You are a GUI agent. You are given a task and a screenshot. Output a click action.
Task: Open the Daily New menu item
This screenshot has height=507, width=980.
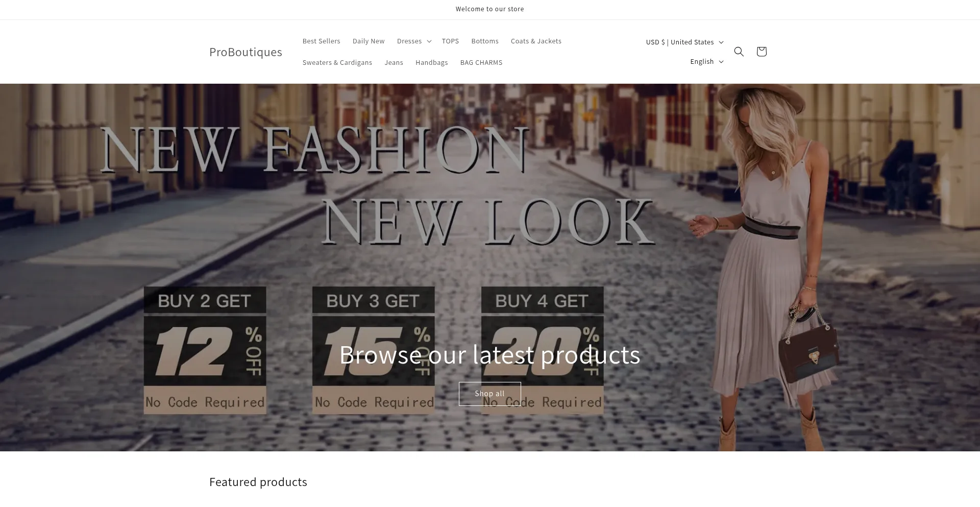tap(368, 41)
